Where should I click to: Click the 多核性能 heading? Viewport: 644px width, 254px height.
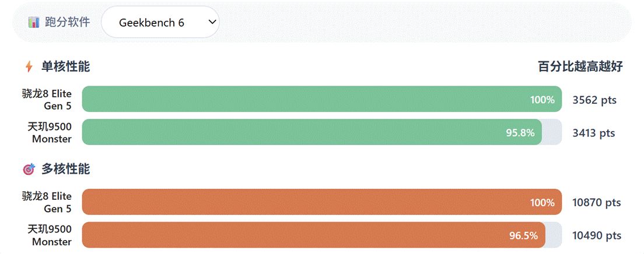click(x=66, y=169)
